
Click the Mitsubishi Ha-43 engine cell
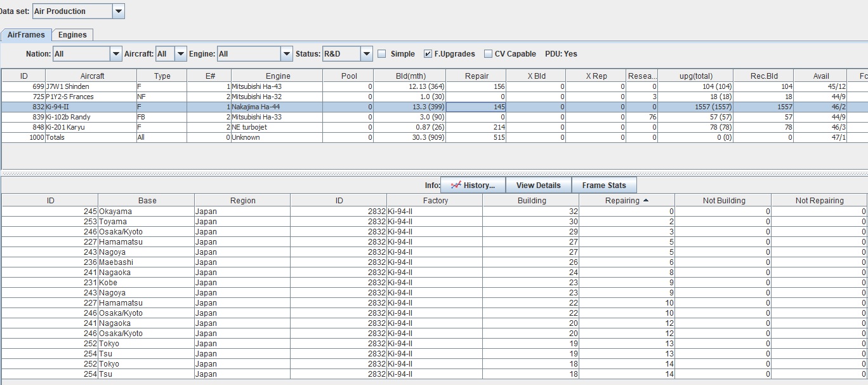click(277, 86)
